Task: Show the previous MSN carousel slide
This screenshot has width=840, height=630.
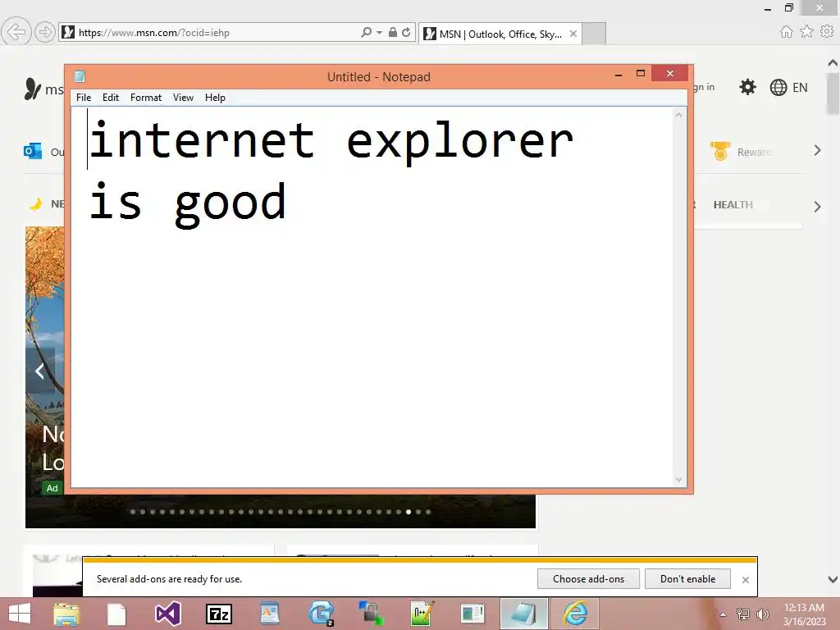Action: [x=40, y=371]
